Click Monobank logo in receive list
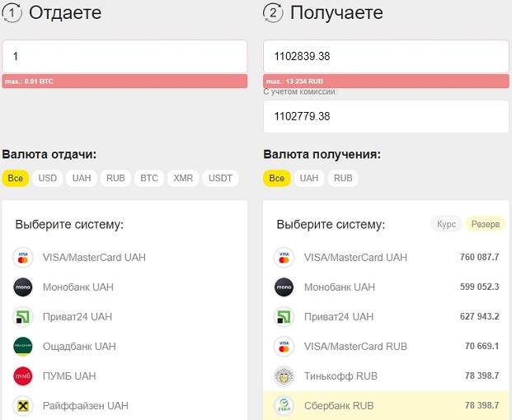 coord(284,287)
